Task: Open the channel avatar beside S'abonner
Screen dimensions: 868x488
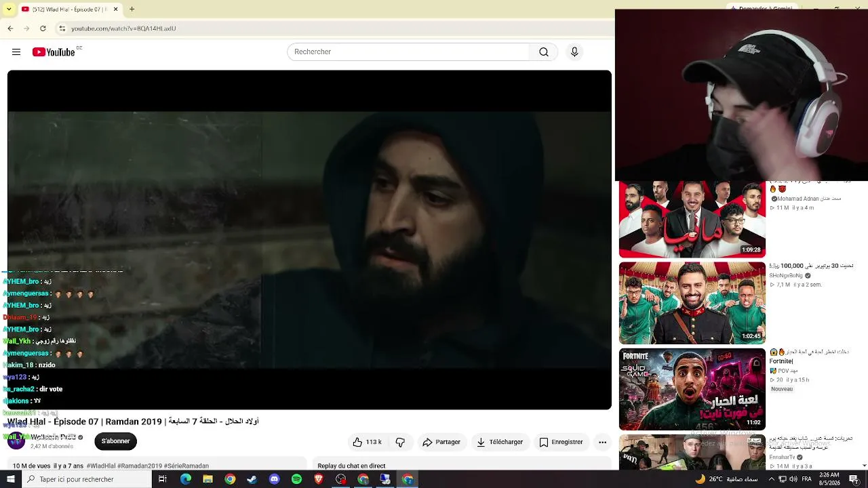Action: [x=16, y=441]
